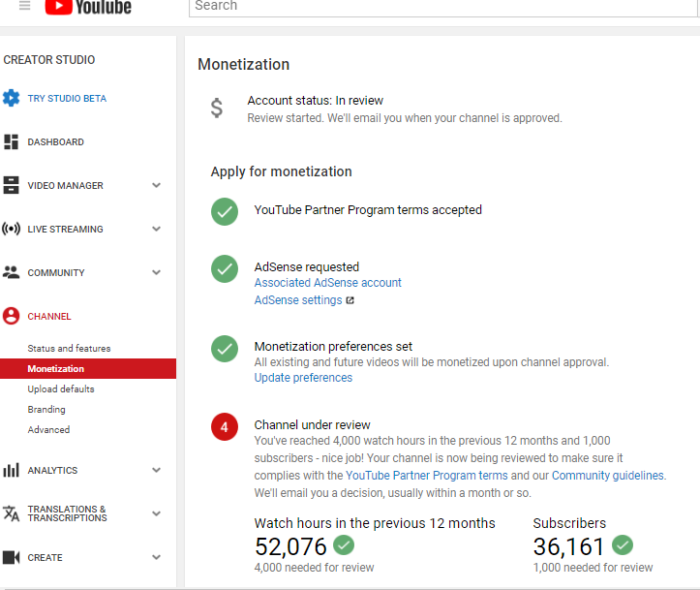The width and height of the screenshot is (700, 590).
Task: Open the hamburger guide menu
Action: (24, 5)
